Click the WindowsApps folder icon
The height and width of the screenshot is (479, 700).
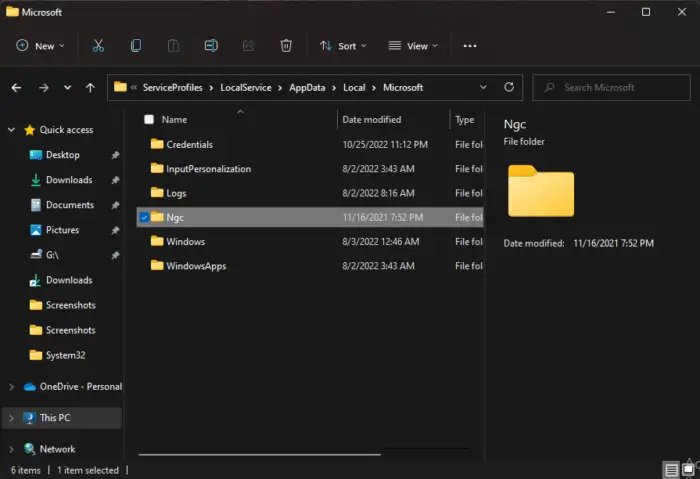pos(157,265)
